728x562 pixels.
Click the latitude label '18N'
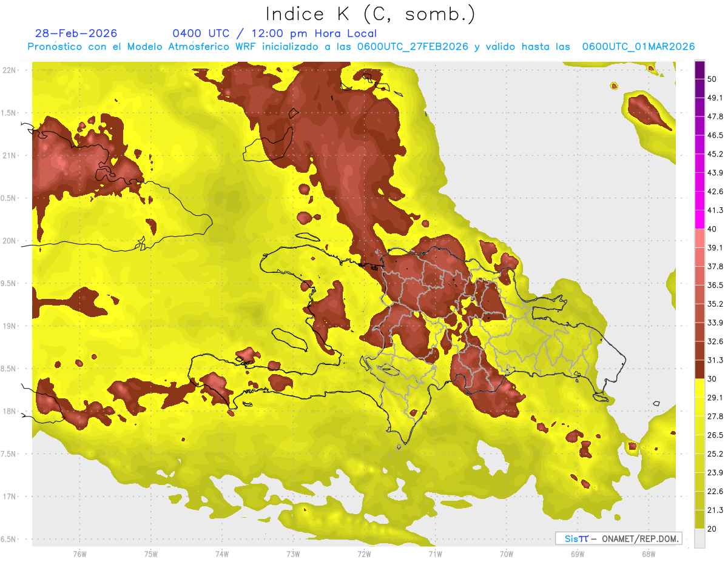pos(10,412)
